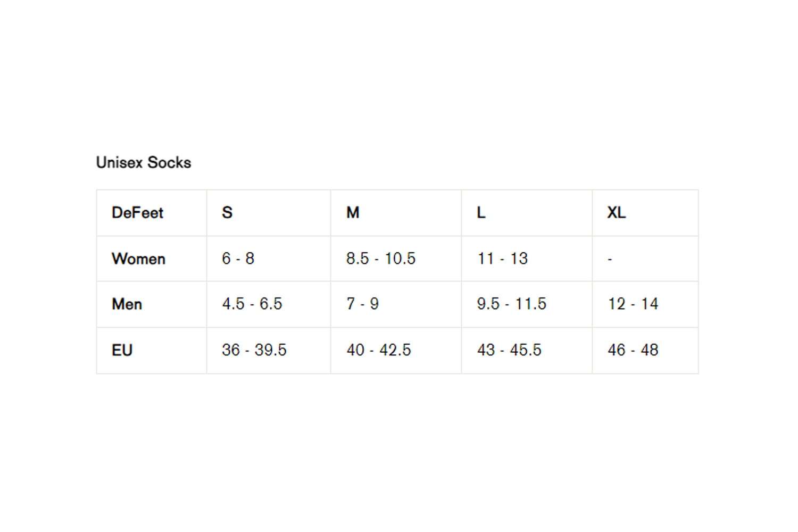Click EU small size 36 - 39.5
Viewport: 798px width, 532px height.
pos(254,350)
